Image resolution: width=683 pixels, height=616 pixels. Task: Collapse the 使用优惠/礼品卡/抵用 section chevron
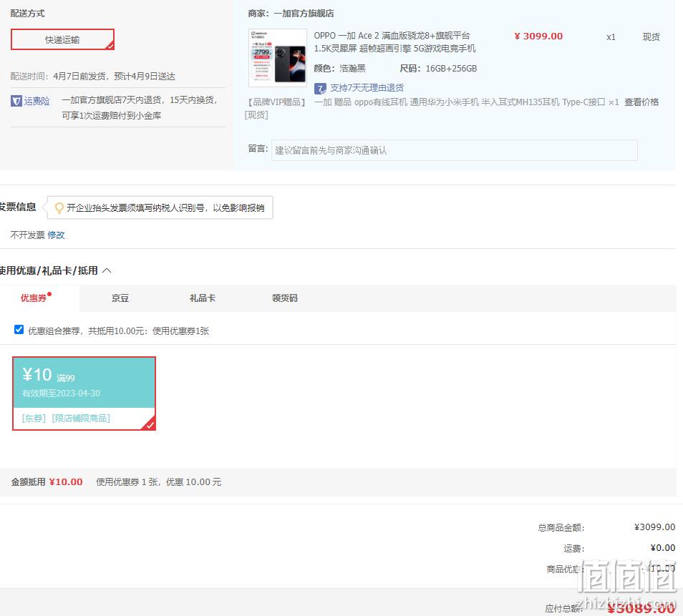[x=107, y=270]
